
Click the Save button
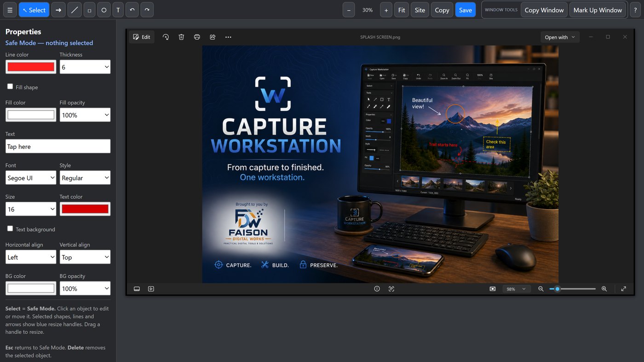click(x=466, y=10)
